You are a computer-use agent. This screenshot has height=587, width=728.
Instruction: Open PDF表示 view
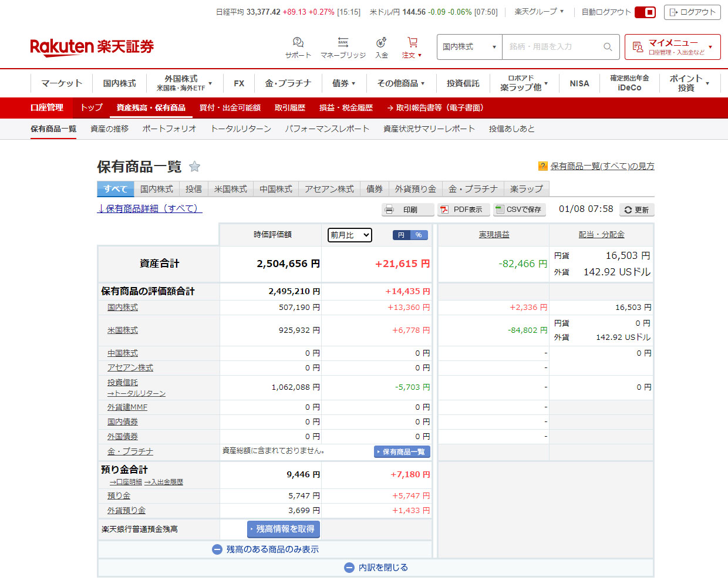pos(462,210)
